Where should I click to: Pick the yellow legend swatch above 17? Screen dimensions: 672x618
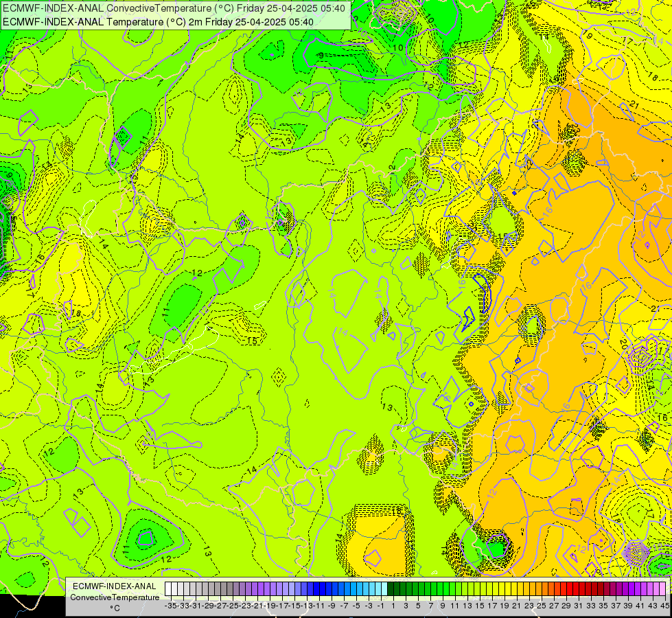pyautogui.click(x=489, y=589)
